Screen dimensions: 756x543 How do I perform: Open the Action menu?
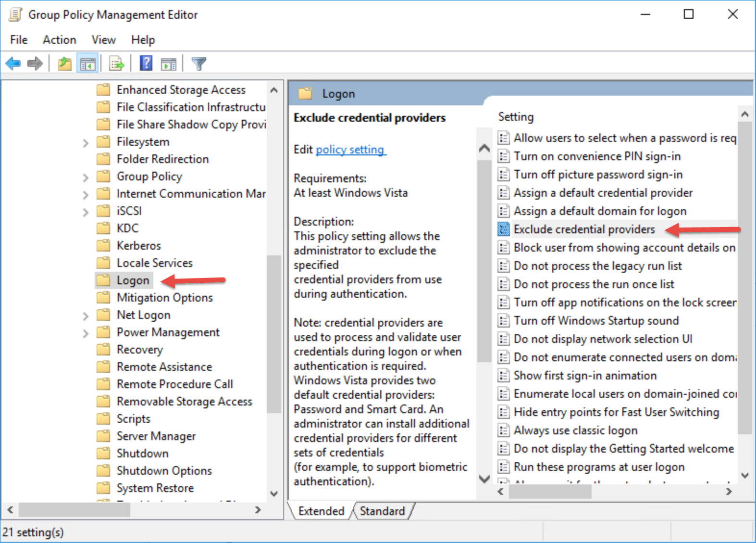pyautogui.click(x=59, y=40)
